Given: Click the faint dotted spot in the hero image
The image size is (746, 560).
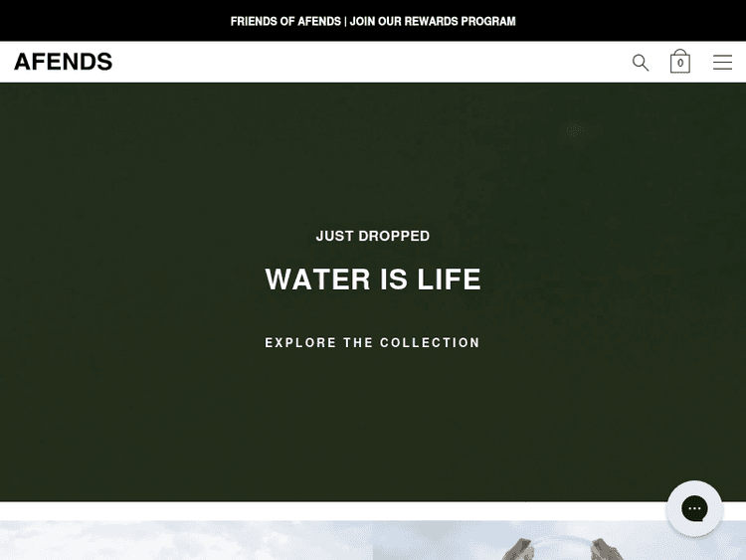Looking at the screenshot, I should click(x=575, y=130).
